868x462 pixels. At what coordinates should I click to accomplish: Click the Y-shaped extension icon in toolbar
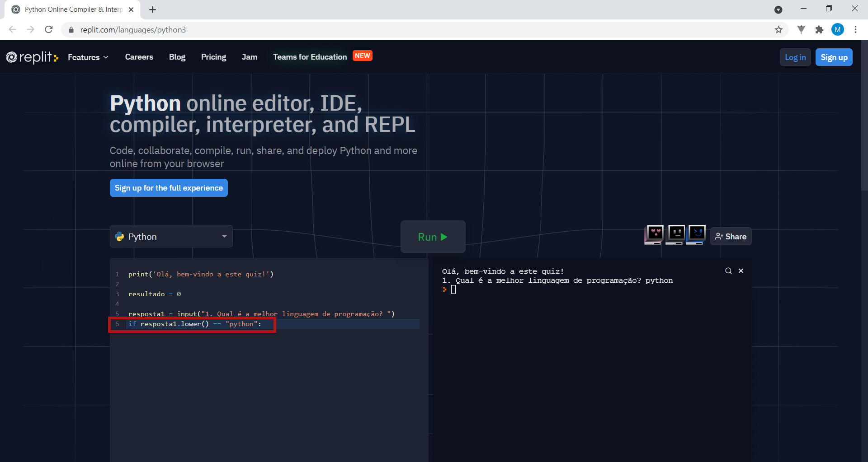(801, 30)
